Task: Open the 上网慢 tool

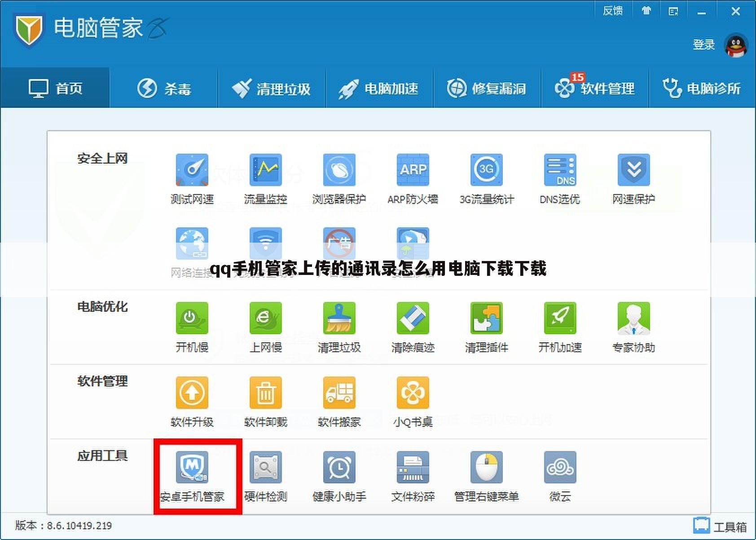Action: (x=265, y=328)
